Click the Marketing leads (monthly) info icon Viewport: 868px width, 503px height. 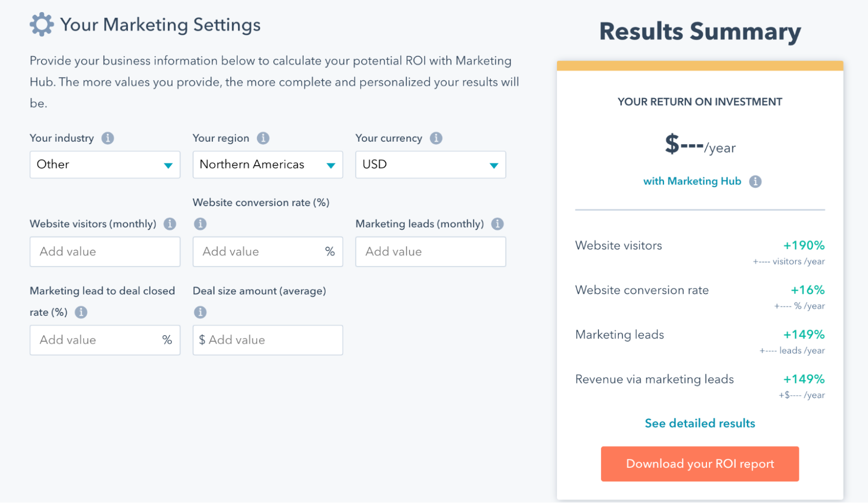497,224
